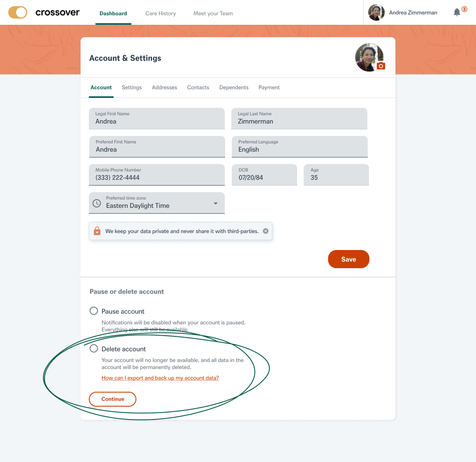Click the crossover logo
Viewport: 476px width, 462px height.
[57, 12]
